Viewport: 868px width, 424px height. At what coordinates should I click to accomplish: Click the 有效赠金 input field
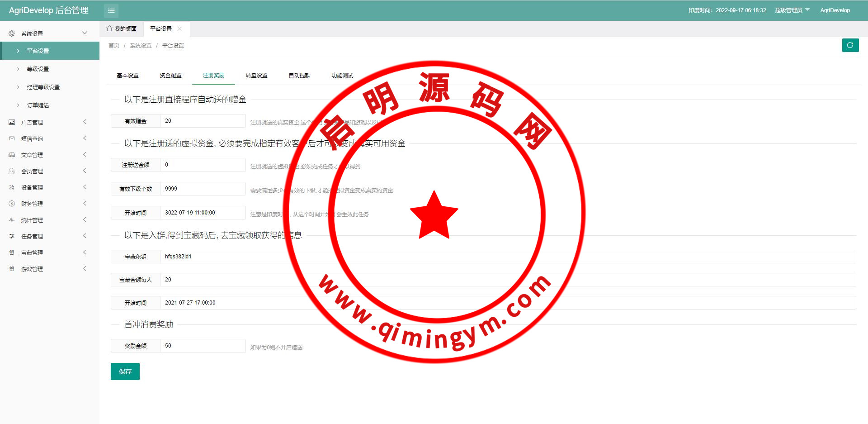coord(203,121)
